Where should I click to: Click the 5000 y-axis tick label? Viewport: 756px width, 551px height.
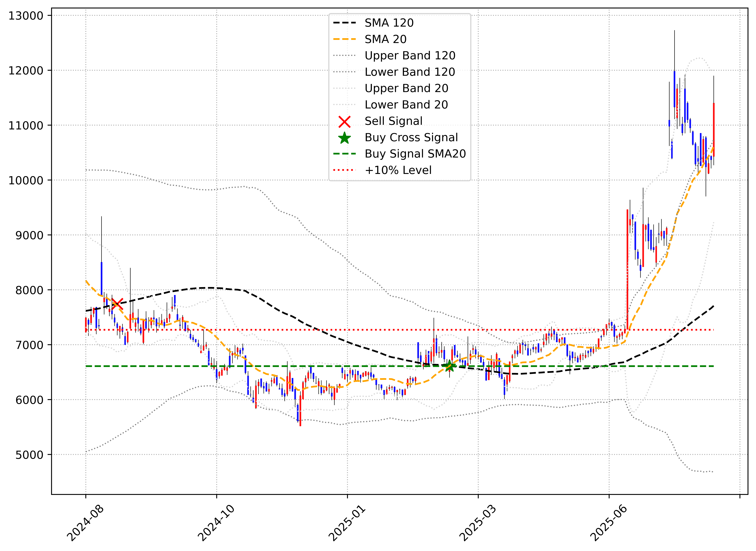(x=29, y=455)
